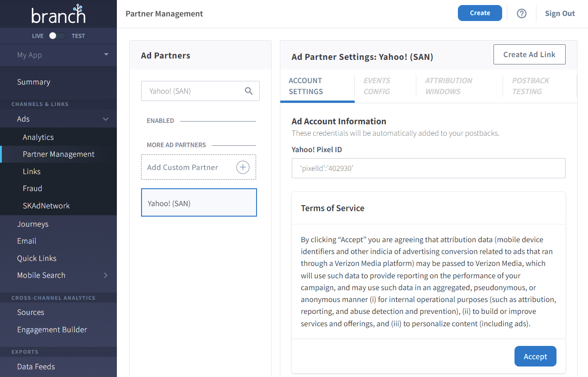Click the Branch logo

58,14
